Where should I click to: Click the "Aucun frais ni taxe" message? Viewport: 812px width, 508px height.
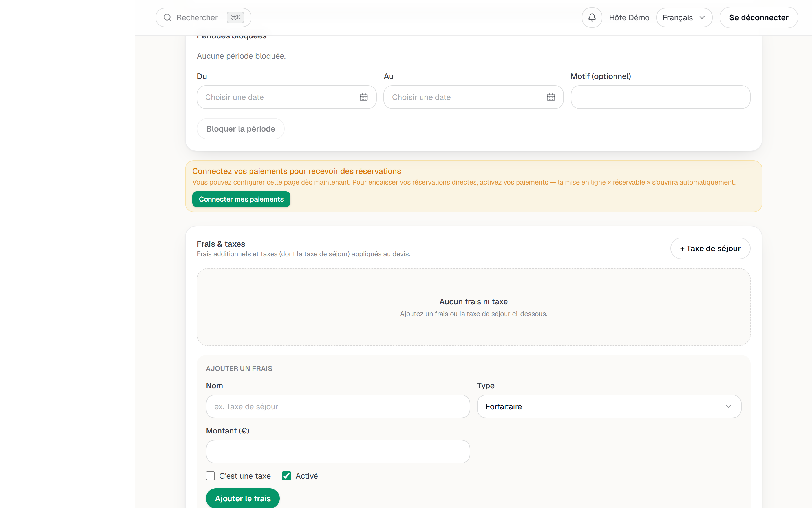pyautogui.click(x=473, y=302)
